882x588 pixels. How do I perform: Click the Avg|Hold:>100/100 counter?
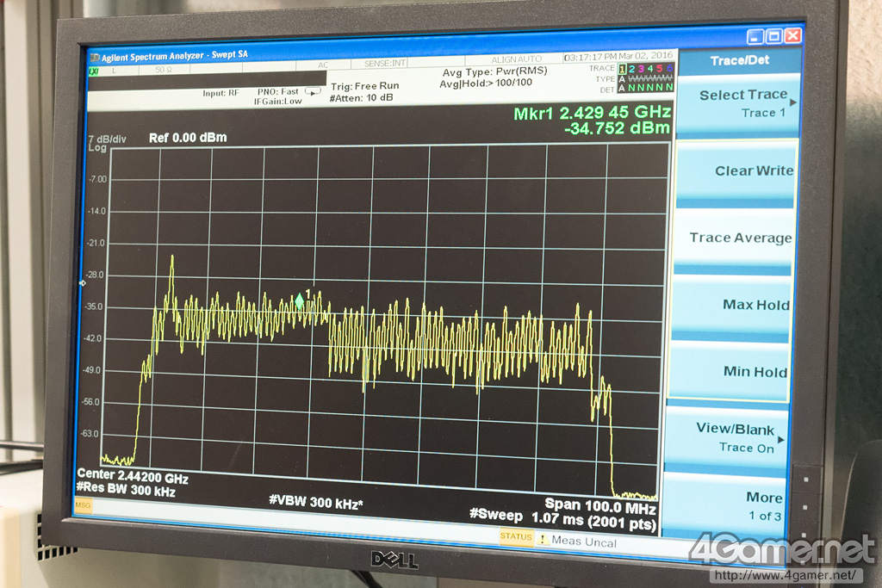[486, 84]
